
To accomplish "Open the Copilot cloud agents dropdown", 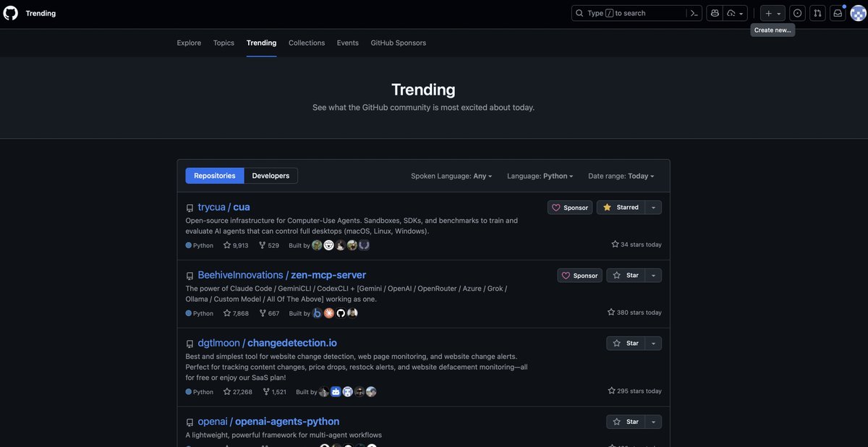I will pos(736,13).
